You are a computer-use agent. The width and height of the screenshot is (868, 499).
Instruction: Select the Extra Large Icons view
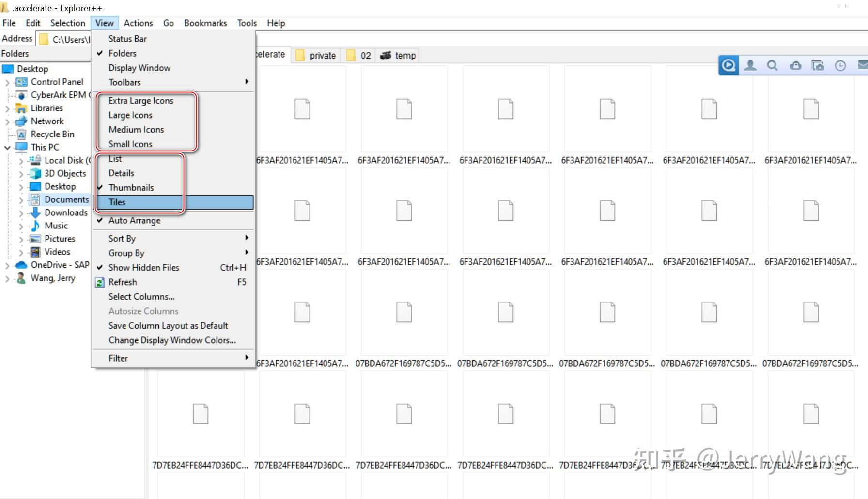(173, 101)
